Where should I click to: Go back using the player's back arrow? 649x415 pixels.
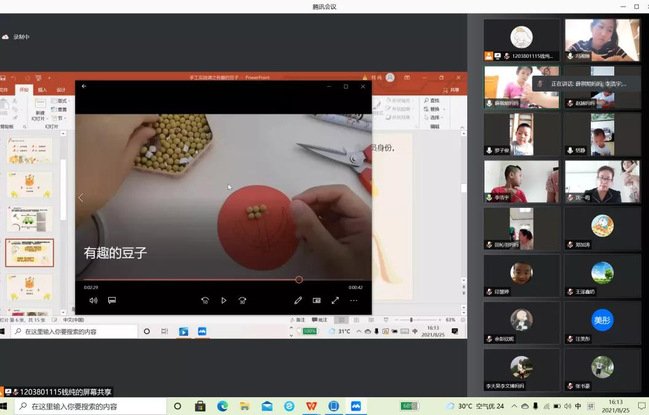[84, 86]
